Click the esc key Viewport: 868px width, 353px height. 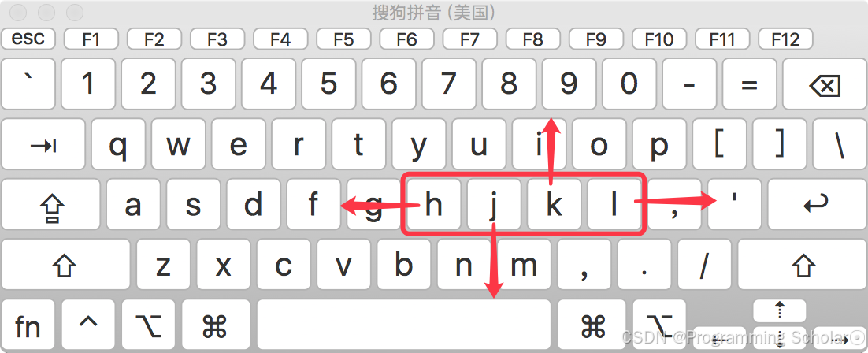[x=28, y=39]
